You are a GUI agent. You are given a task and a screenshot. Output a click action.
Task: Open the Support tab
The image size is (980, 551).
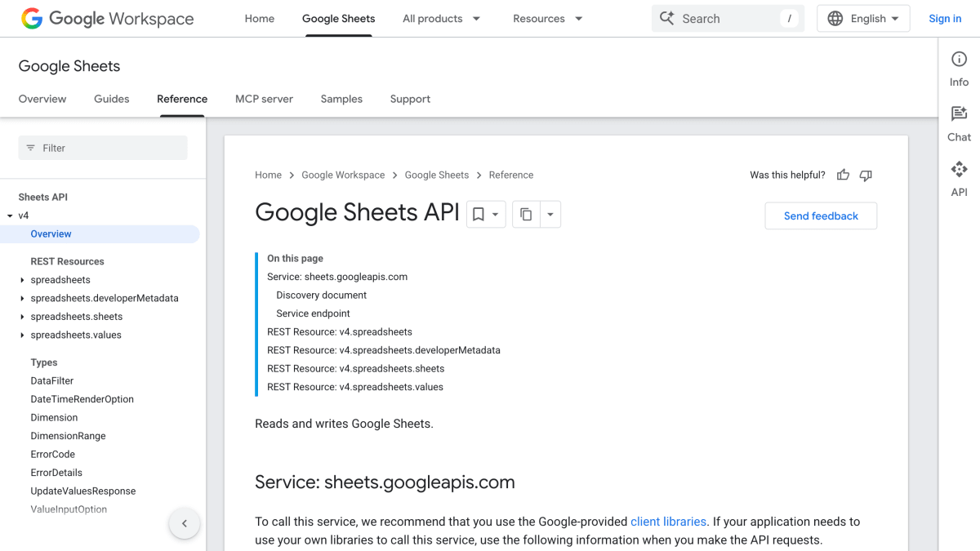point(410,99)
